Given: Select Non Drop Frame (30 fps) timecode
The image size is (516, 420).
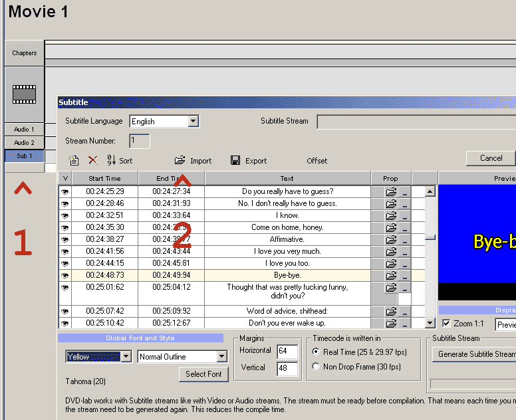Looking at the screenshot, I should 316,366.
